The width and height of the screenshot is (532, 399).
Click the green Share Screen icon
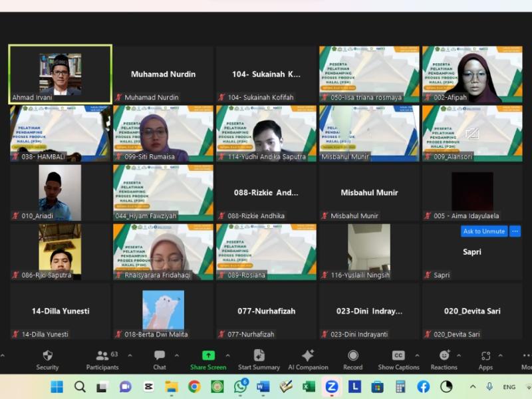(208, 356)
